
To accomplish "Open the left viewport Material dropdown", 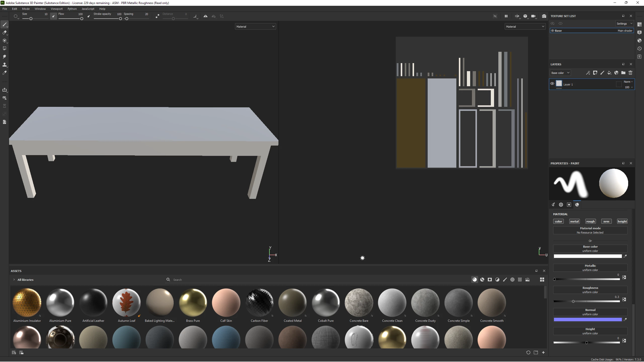I will point(255,26).
